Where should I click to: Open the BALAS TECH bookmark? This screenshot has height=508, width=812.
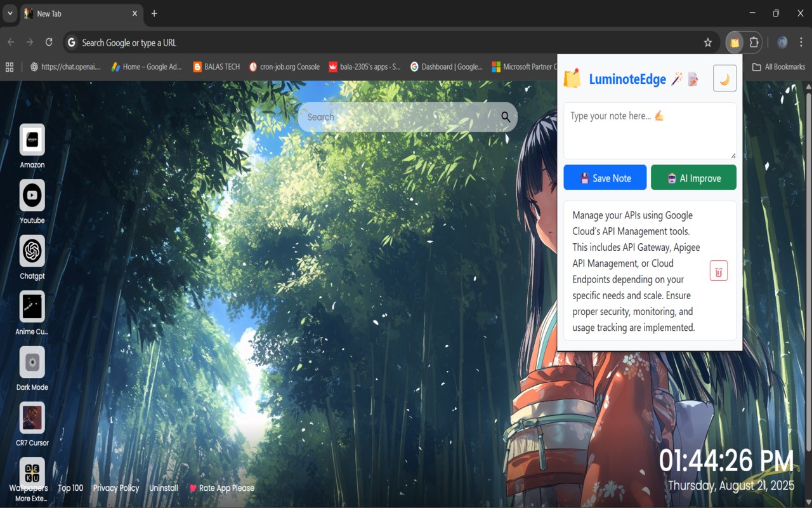pyautogui.click(x=216, y=67)
